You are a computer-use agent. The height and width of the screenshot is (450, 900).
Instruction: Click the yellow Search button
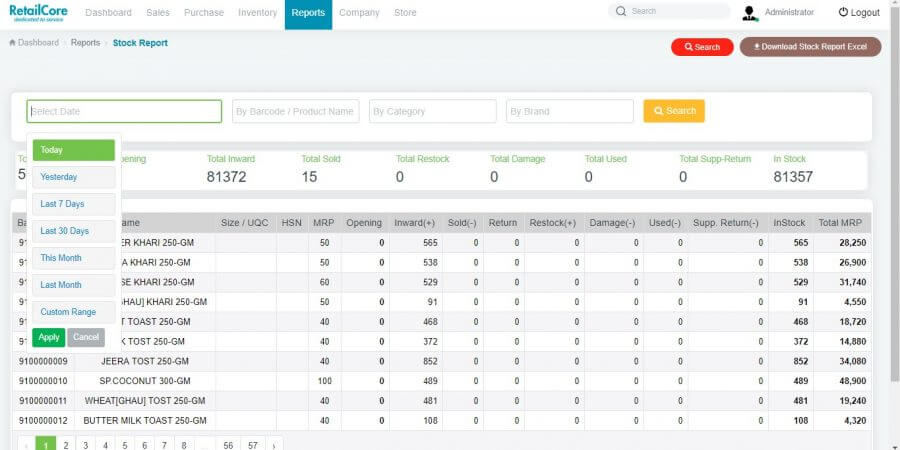674,111
